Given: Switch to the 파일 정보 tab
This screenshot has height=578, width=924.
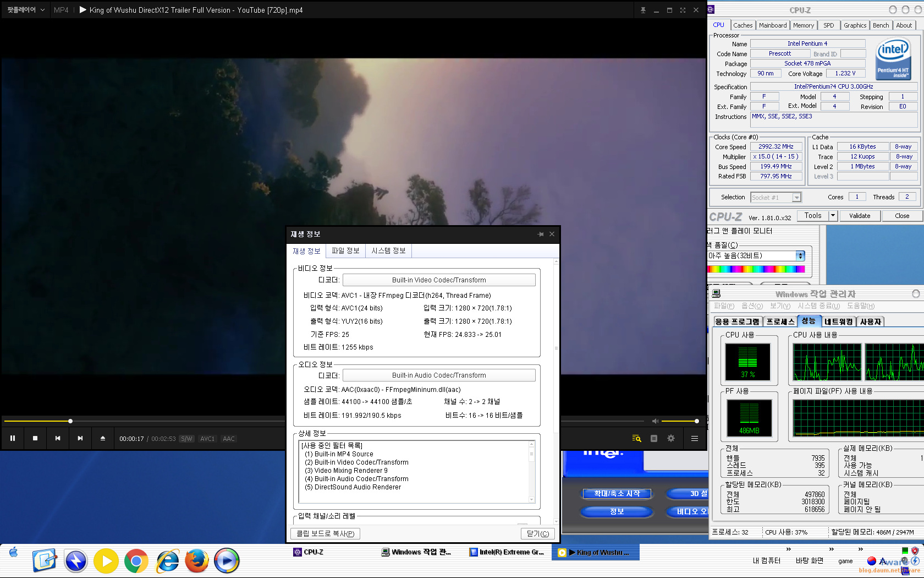Looking at the screenshot, I should click(345, 251).
